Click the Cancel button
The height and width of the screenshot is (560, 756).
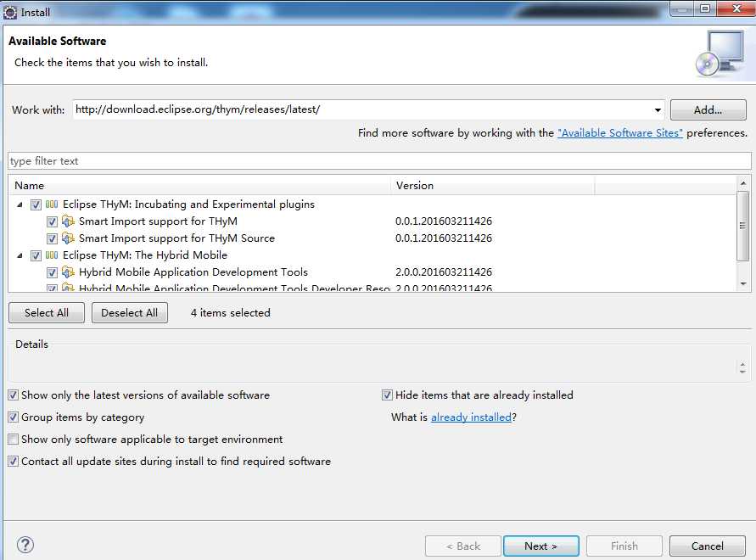(708, 546)
